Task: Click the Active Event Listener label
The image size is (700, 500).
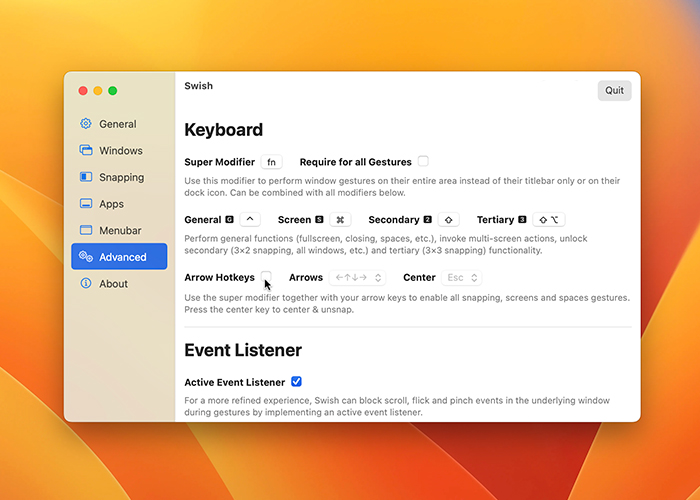Action: click(235, 383)
